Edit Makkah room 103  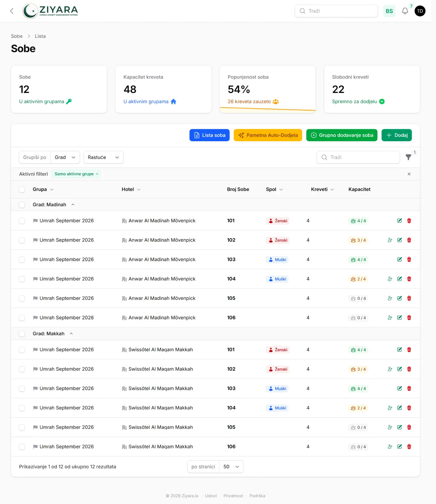tap(400, 388)
